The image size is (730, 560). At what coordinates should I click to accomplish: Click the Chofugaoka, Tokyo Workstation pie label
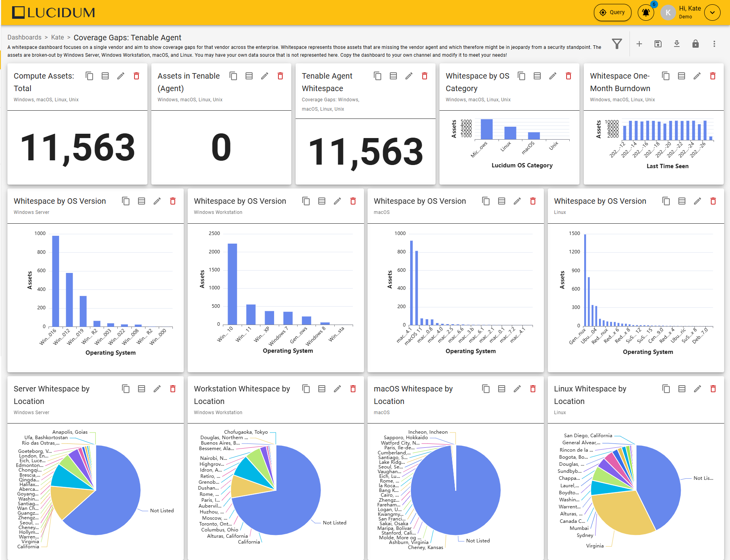point(246,432)
